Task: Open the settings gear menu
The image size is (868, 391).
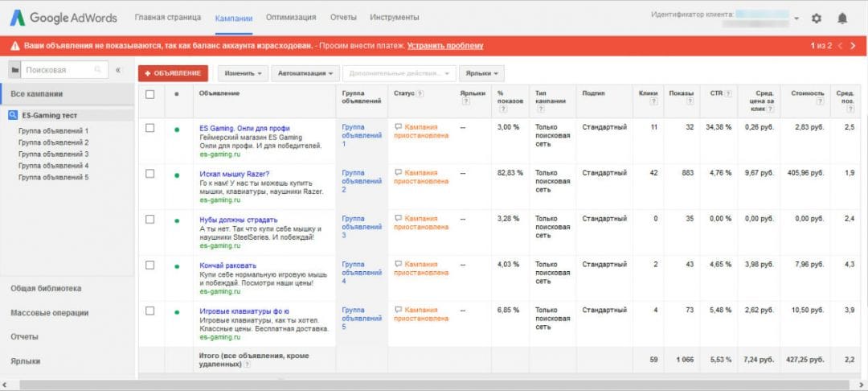Action: tap(817, 19)
